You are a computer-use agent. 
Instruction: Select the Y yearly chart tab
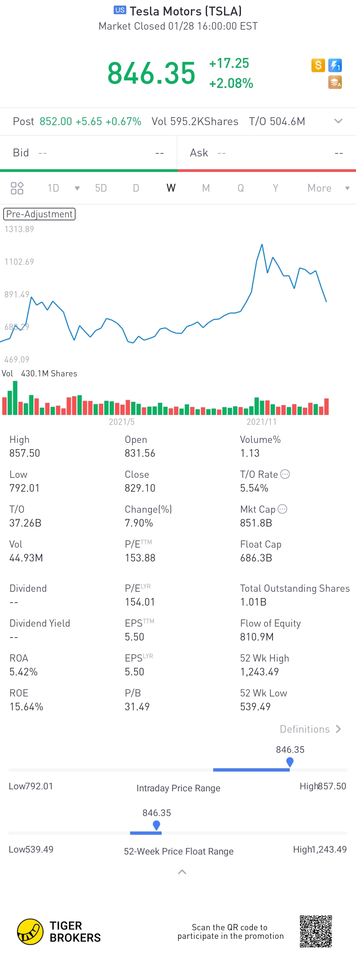pyautogui.click(x=275, y=188)
